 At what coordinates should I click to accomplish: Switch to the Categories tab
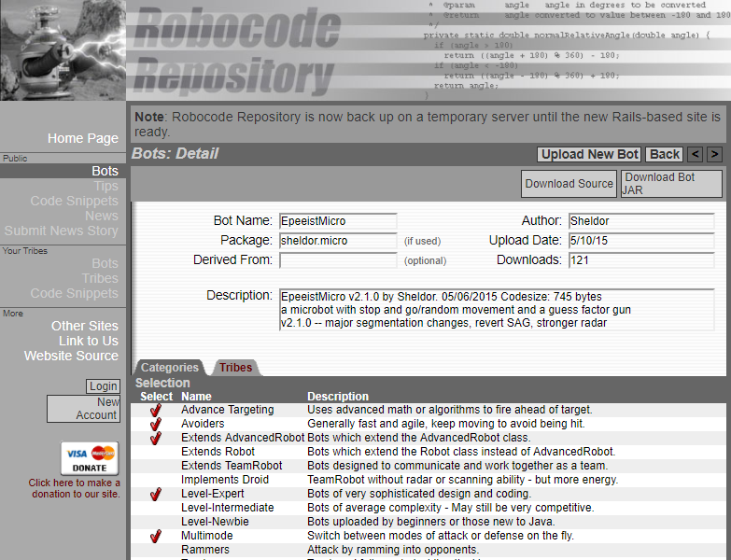(170, 368)
